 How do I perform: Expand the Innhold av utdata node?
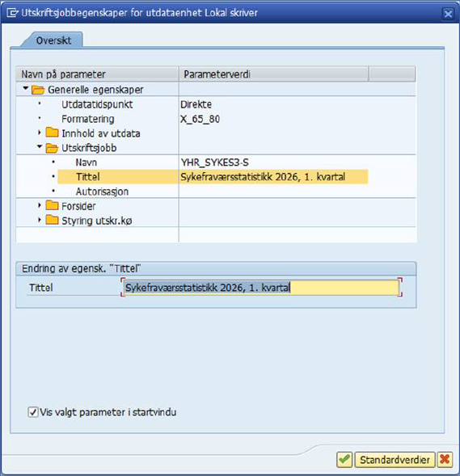(x=40, y=133)
